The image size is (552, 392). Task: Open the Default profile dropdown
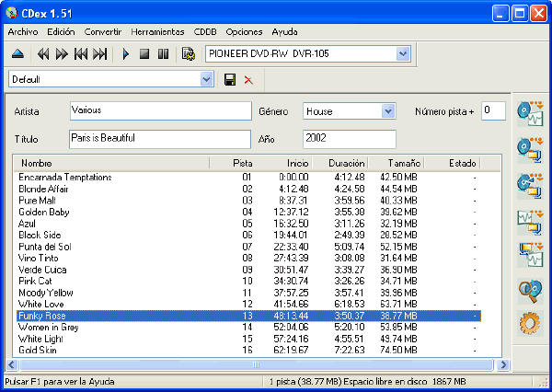pos(207,79)
